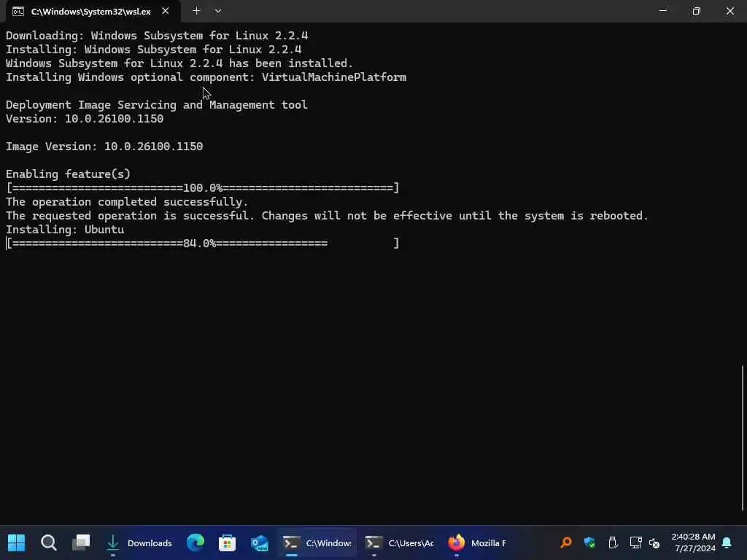Click 'The operation completed successfully.' line
The image size is (747, 560).
tap(127, 202)
